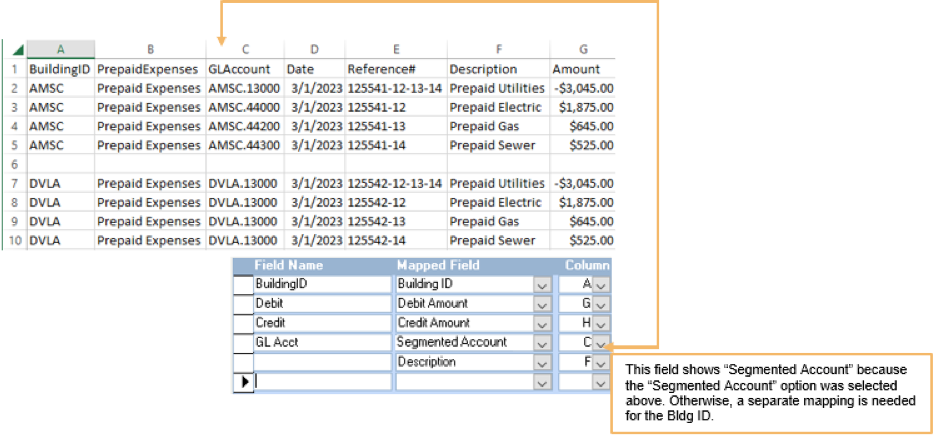
Task: Click 'DVLA' Building ID in row 7
Action: (60, 183)
